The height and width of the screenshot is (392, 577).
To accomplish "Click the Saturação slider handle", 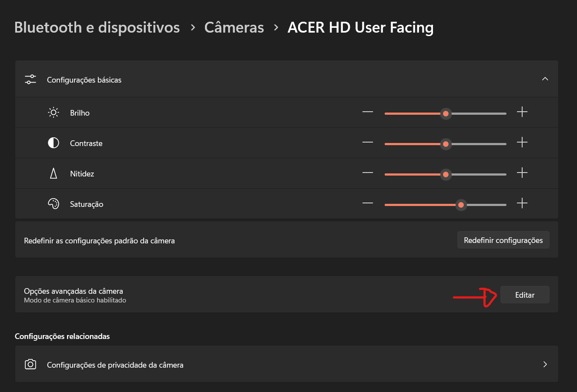I will 461,205.
